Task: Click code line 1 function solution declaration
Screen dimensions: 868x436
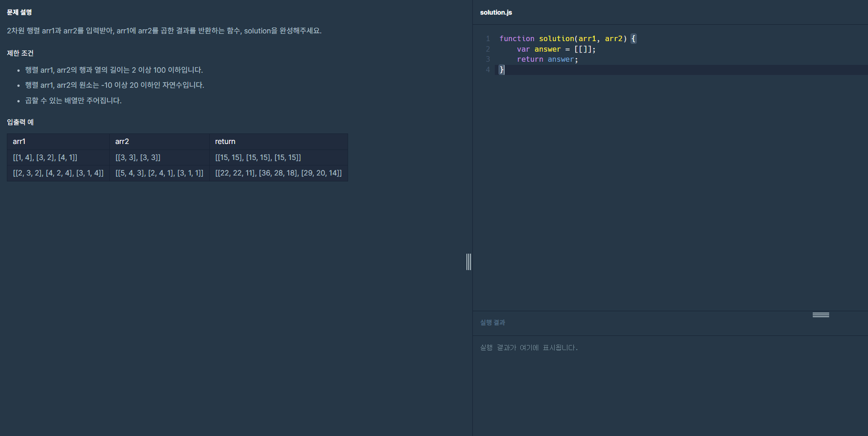Action: click(x=567, y=39)
